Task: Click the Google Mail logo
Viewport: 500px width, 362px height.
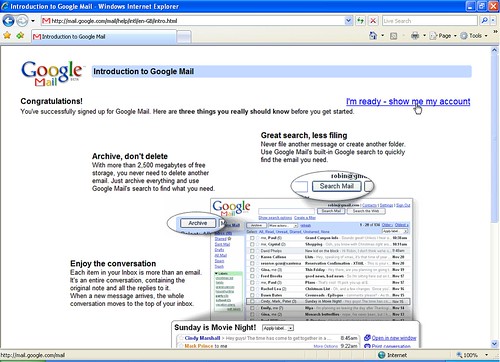Action: (x=52, y=73)
